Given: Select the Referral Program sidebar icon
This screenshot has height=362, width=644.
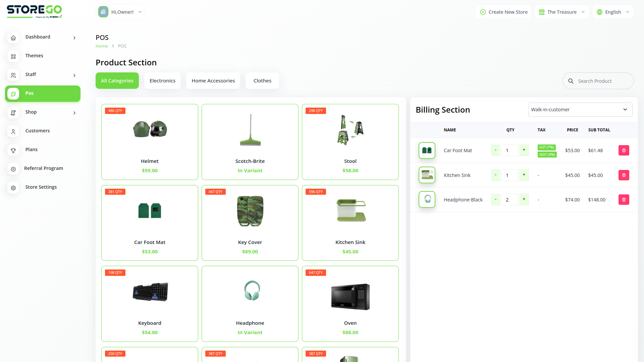Looking at the screenshot, I should coord(13,169).
